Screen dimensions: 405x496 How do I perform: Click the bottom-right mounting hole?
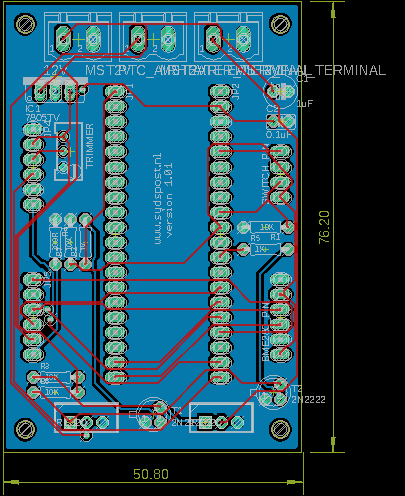click(x=280, y=429)
